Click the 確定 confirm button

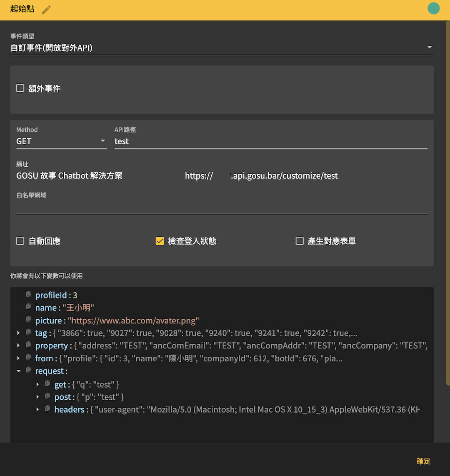tap(423, 461)
